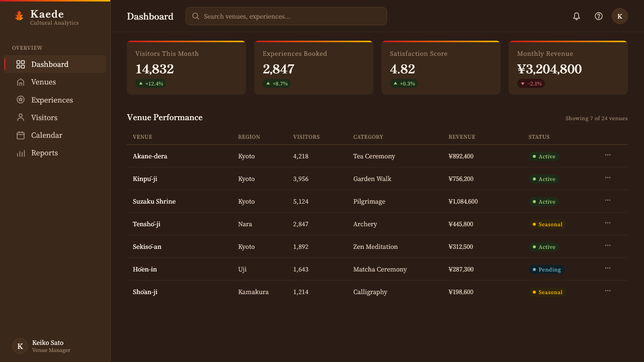Open notifications bell icon
This screenshot has height=362, width=644.
pos(577,16)
